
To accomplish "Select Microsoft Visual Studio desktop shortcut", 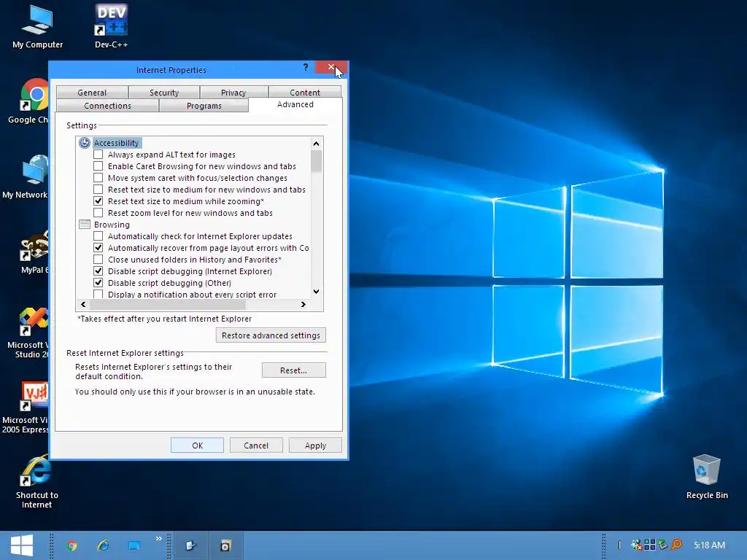I will tap(28, 332).
